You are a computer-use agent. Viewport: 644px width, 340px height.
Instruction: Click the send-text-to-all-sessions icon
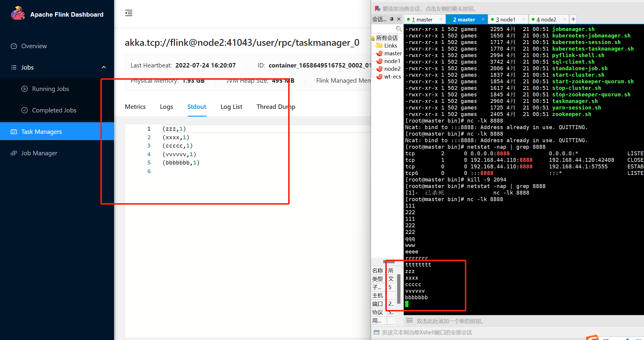click(376, 332)
